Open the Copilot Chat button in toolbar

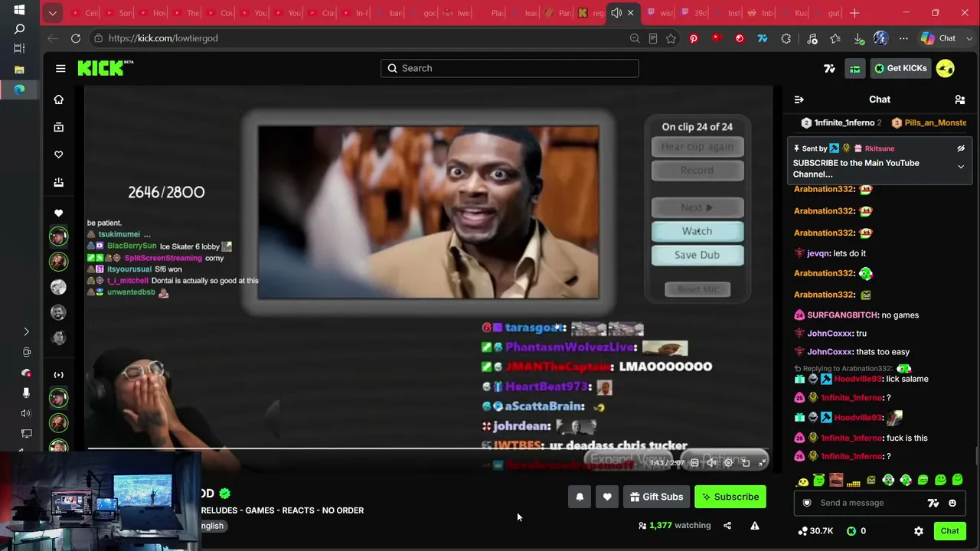[938, 38]
